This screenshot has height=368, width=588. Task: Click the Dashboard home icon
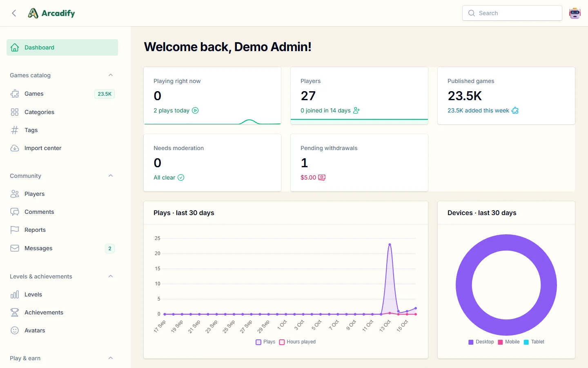tap(15, 47)
